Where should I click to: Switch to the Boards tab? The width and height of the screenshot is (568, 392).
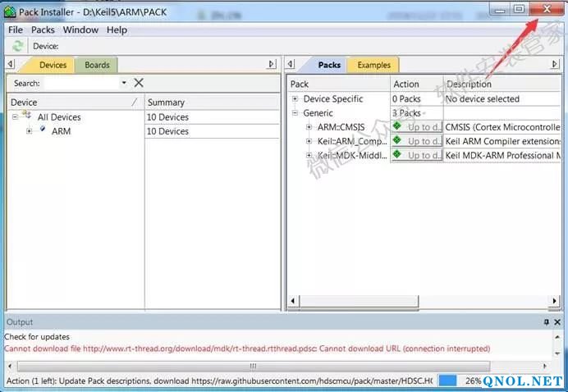pos(97,65)
